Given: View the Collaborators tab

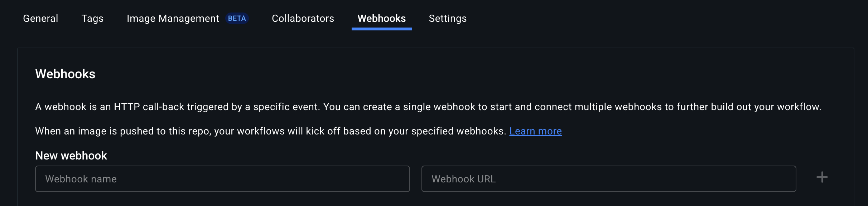Looking at the screenshot, I should [303, 18].
